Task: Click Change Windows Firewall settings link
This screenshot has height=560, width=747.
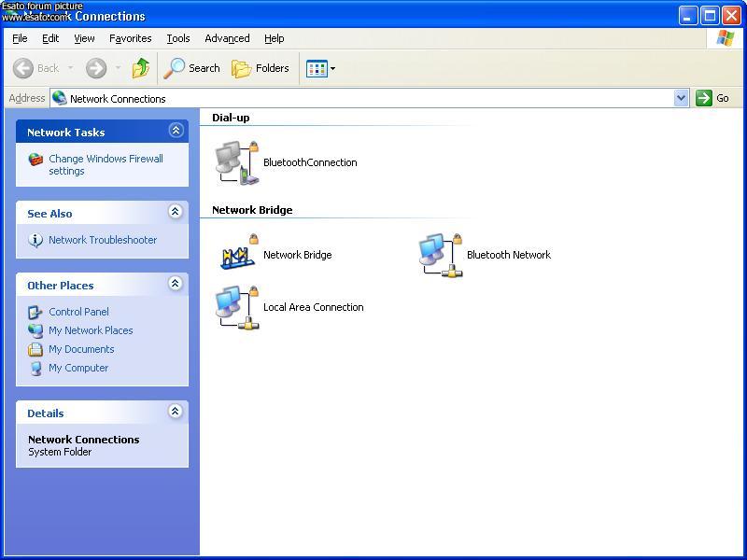Action: [106, 165]
